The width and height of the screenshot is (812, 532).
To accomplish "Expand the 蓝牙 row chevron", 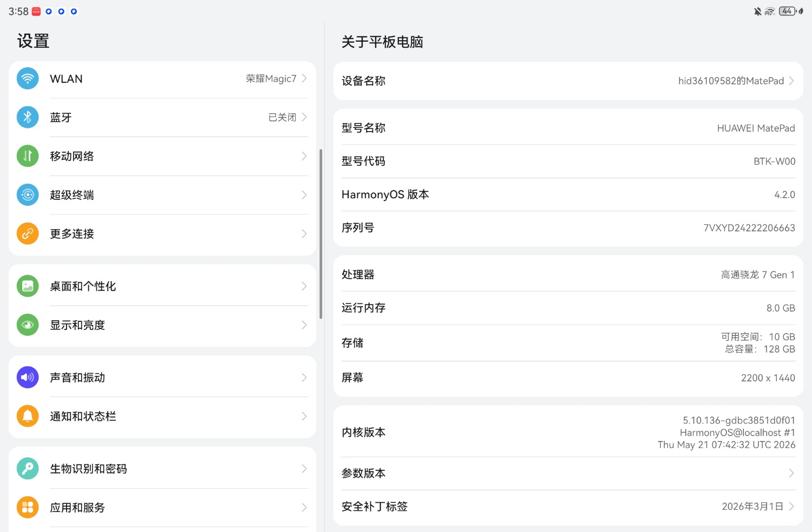I will click(304, 117).
